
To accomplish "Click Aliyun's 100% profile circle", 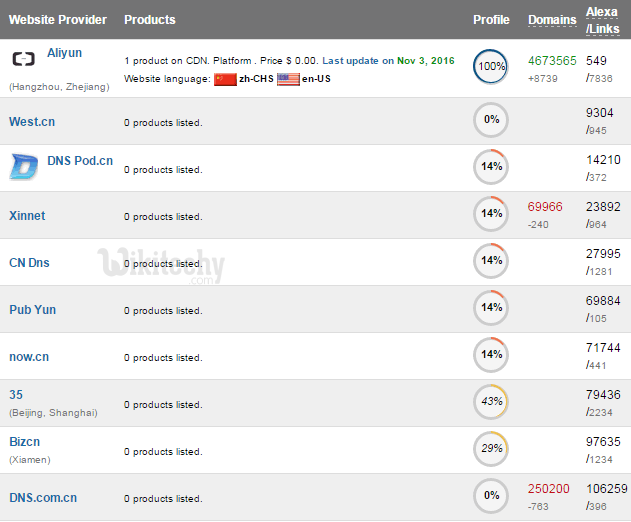I will (x=491, y=67).
